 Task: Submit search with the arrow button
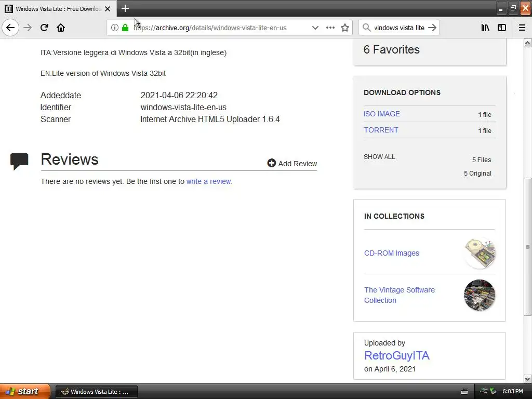tap(432, 28)
